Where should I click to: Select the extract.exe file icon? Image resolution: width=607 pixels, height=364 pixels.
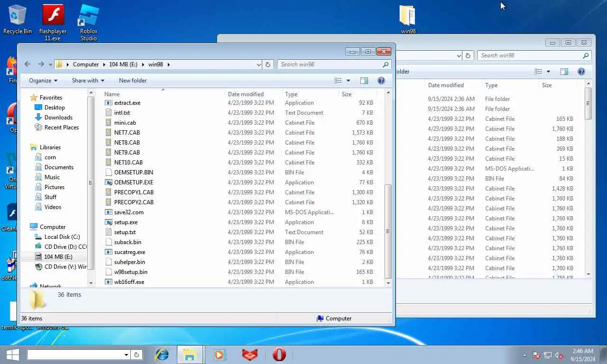tap(108, 103)
